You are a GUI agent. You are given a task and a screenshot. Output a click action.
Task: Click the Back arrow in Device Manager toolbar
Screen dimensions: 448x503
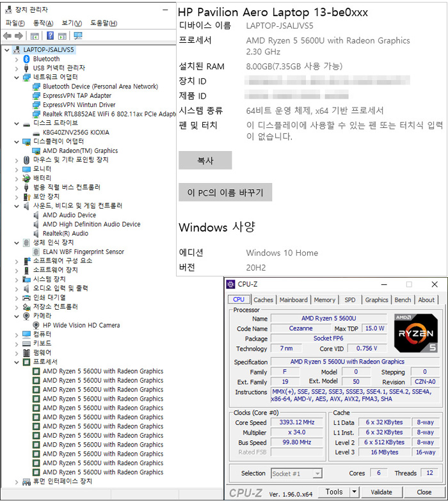[x=7, y=36]
